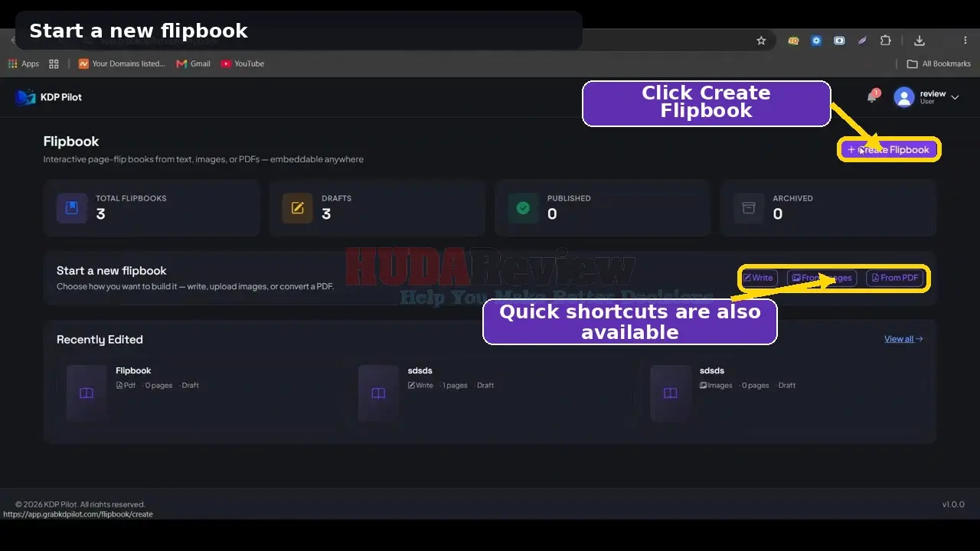Click the '© 2026 KDP Pilot' copyright text
This screenshot has height=551, width=980.
(x=80, y=504)
